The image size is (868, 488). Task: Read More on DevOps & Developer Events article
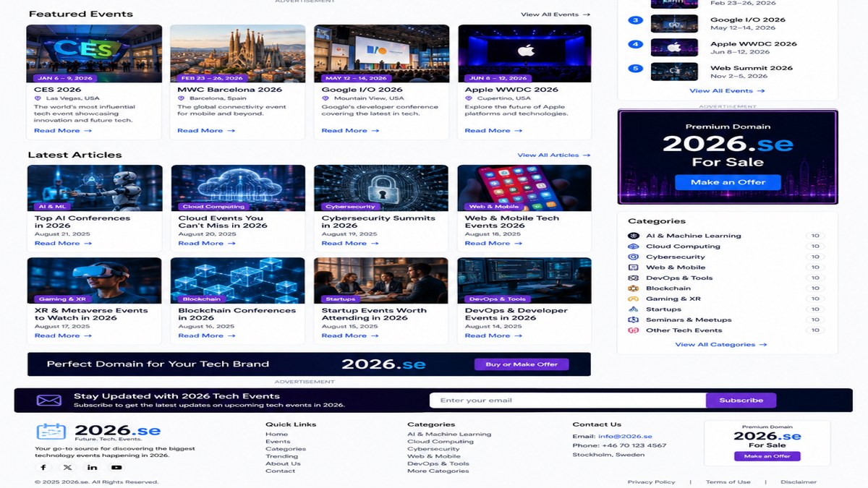pos(493,336)
